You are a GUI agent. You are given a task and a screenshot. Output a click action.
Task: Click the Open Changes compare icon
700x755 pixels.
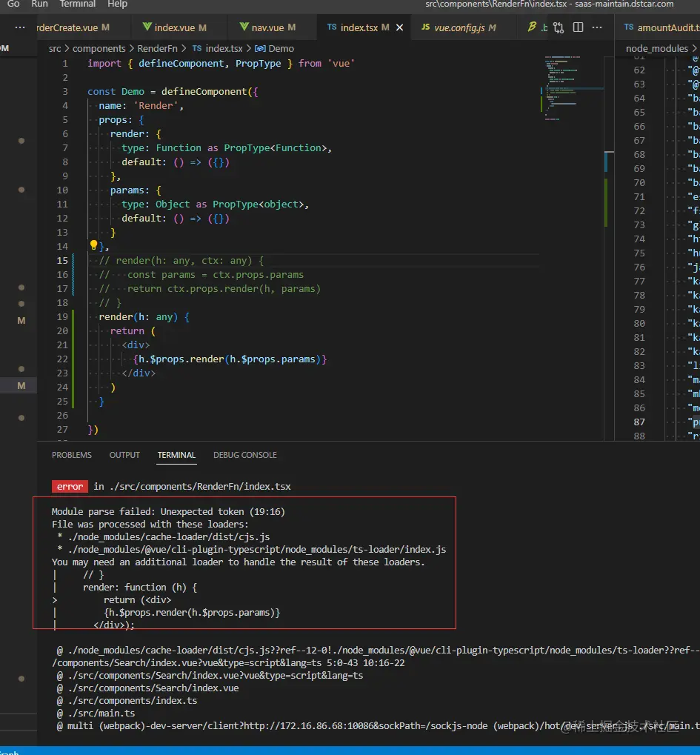[x=559, y=27]
